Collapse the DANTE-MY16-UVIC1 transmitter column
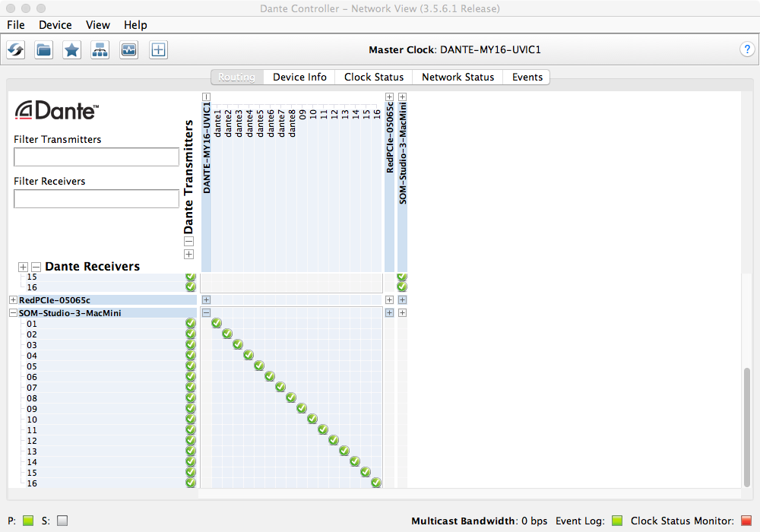Image resolution: width=760 pixels, height=532 pixels. click(x=207, y=97)
